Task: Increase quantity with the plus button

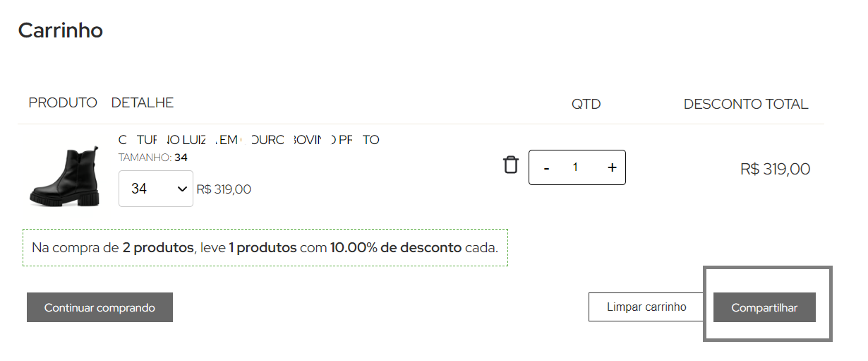Action: coord(612,167)
